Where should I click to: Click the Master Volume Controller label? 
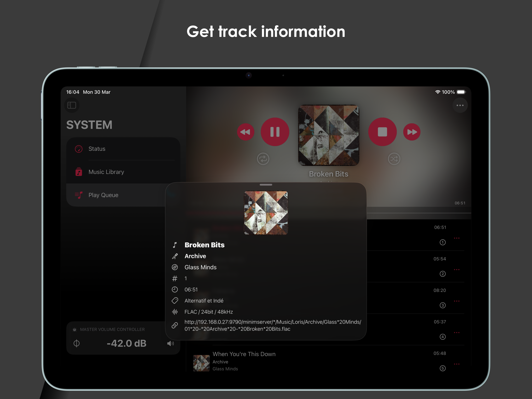tap(112, 329)
